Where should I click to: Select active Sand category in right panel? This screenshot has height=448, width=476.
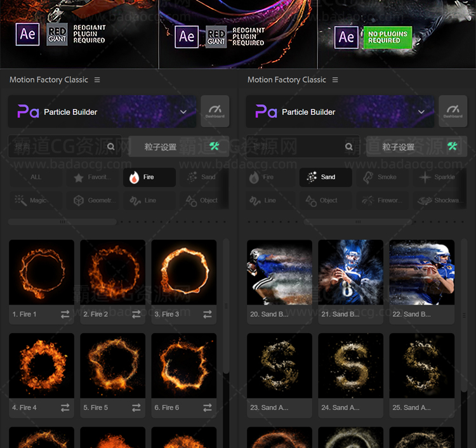[326, 177]
